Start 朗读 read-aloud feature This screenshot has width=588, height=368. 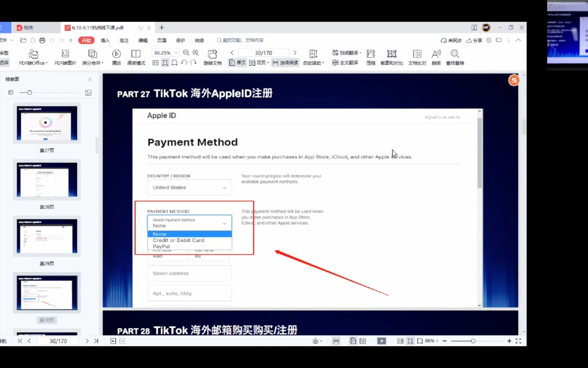click(436, 58)
